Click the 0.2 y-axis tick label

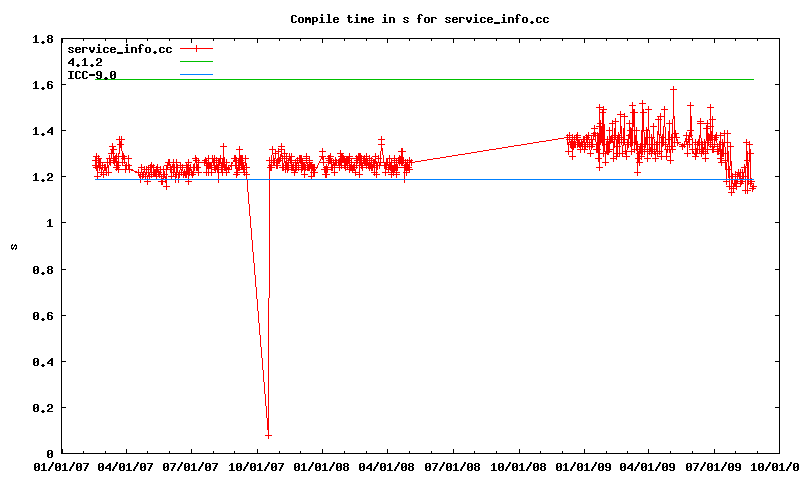point(43,408)
